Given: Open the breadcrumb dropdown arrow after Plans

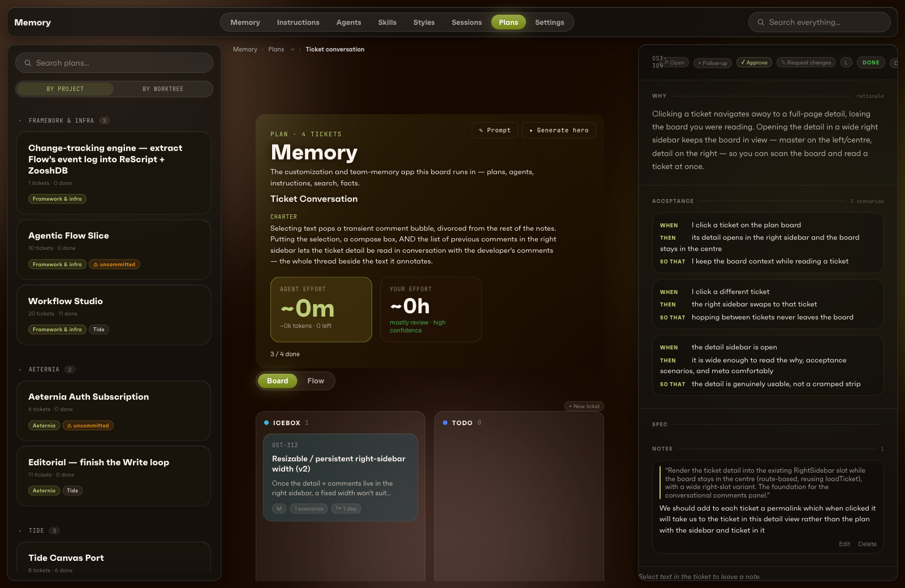Looking at the screenshot, I should (x=292, y=50).
